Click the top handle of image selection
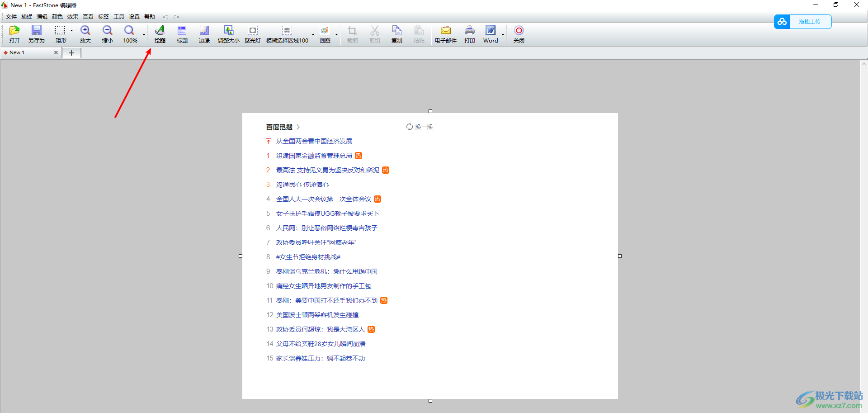 point(430,111)
